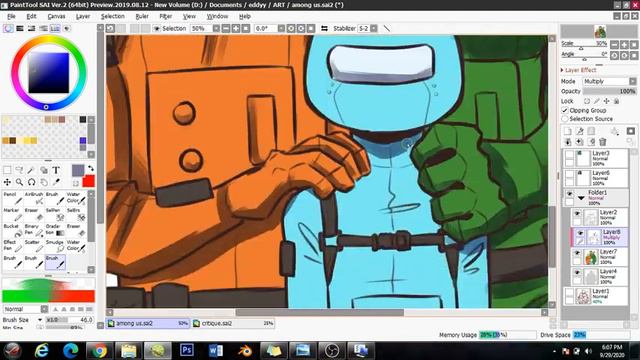Select Layer6 in the layer list
Screen dimensions: 640x360
[596, 178]
